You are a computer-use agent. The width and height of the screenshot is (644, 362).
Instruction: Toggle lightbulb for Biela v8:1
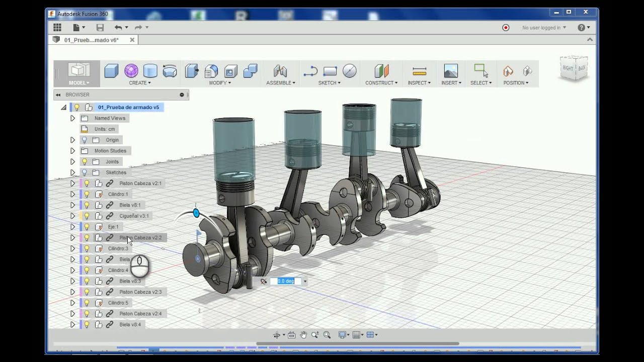point(87,205)
